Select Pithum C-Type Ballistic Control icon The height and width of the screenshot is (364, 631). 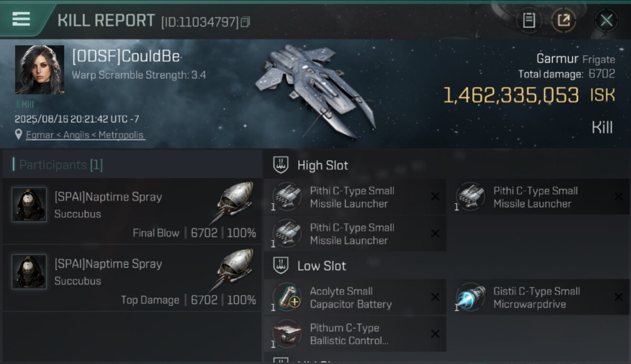287,334
